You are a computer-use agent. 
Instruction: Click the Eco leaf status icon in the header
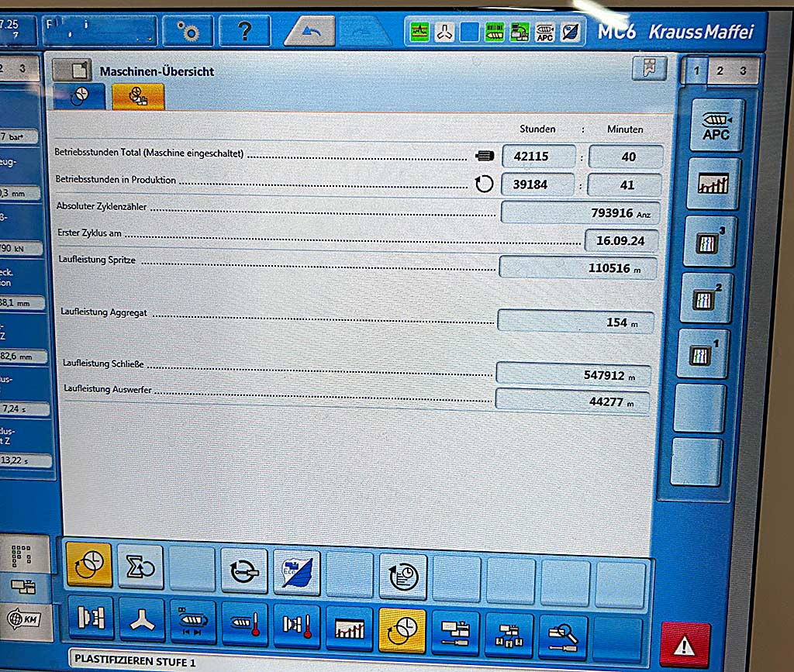coord(570,33)
